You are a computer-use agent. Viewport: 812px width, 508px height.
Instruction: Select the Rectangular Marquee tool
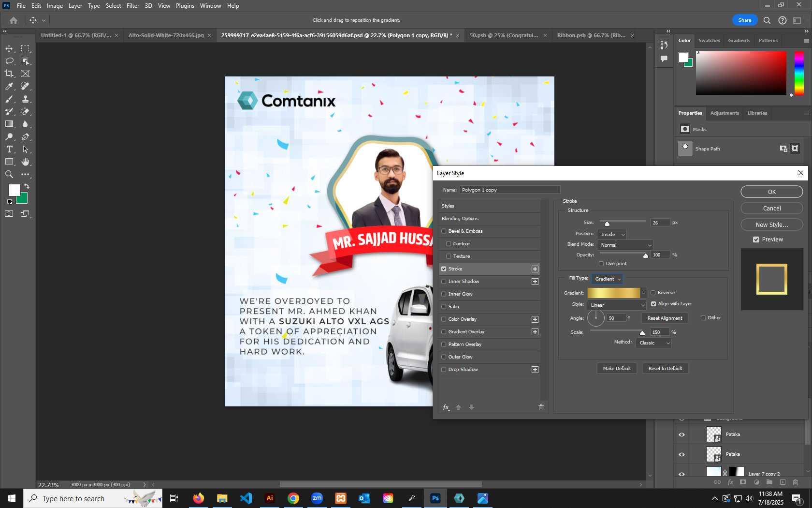pyautogui.click(x=25, y=48)
